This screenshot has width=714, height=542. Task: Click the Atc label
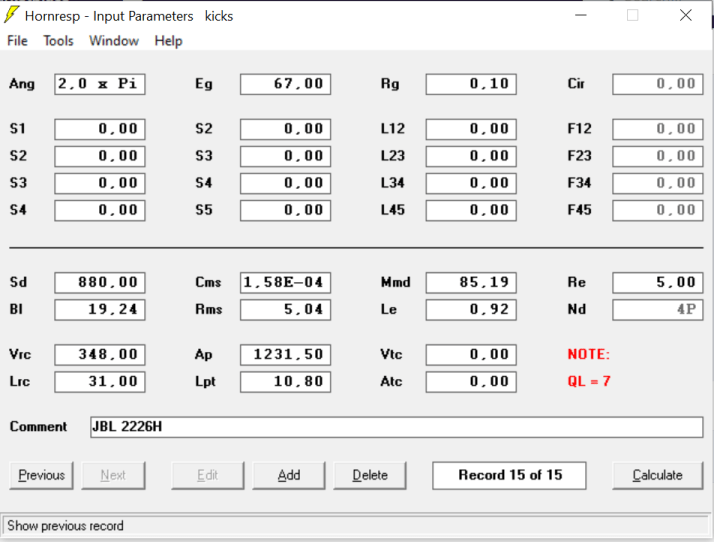(x=391, y=381)
